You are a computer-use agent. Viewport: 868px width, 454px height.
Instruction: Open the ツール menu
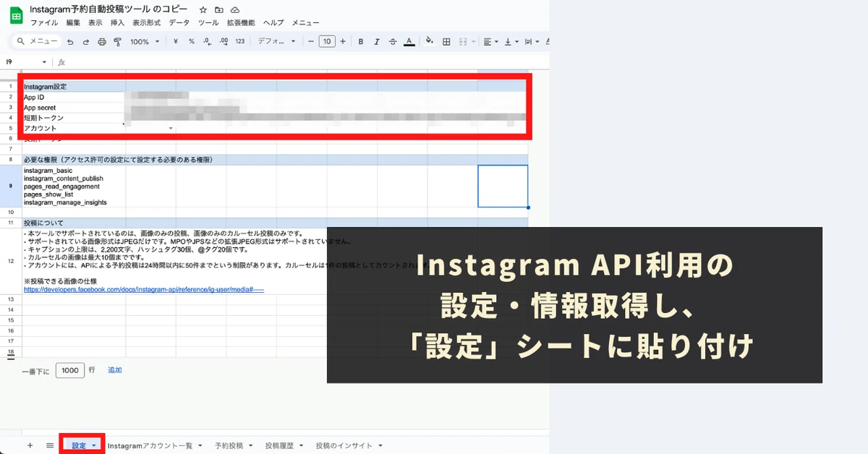(208, 23)
